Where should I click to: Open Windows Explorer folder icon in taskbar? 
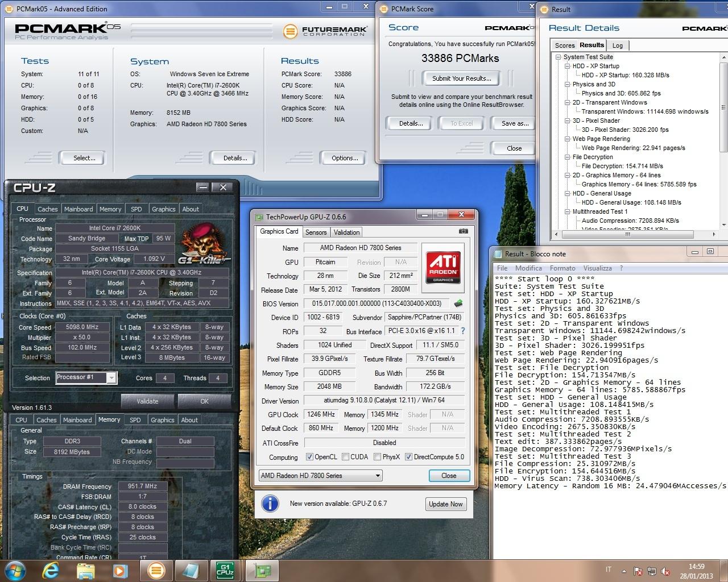point(86,571)
